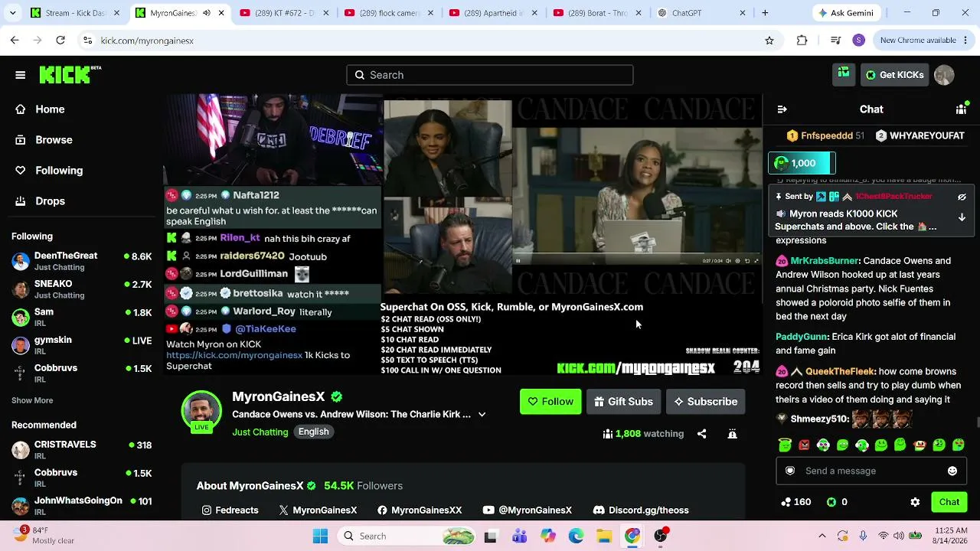This screenshot has height=551, width=980.
Task: Open the Discord.gg/theoss link
Action: [641, 510]
